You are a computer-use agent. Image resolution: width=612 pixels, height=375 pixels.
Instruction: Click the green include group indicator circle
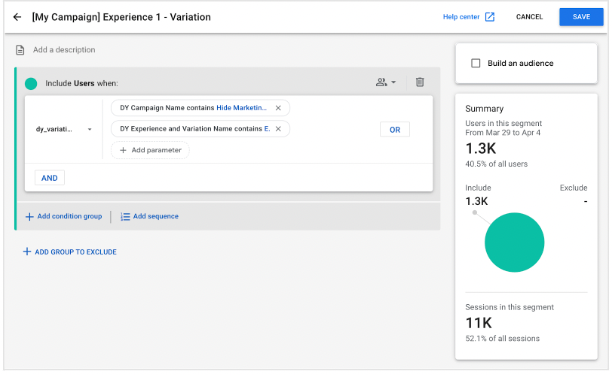click(31, 84)
